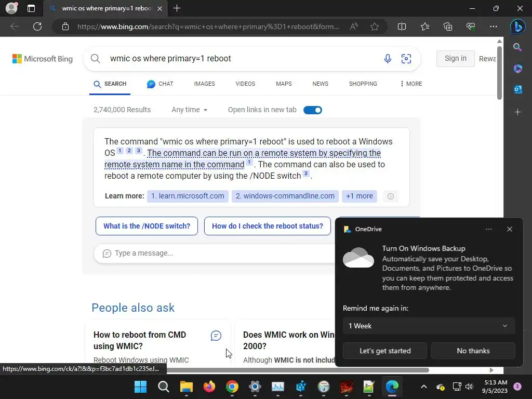Viewport: 532px width, 399px height.
Task: Toggle split screen icon
Action: pos(402,26)
